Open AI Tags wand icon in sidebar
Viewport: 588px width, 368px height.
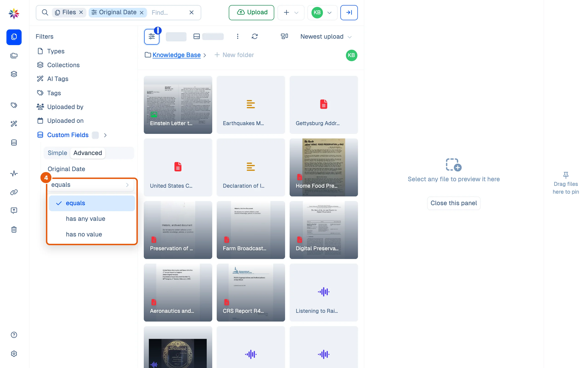[14, 124]
